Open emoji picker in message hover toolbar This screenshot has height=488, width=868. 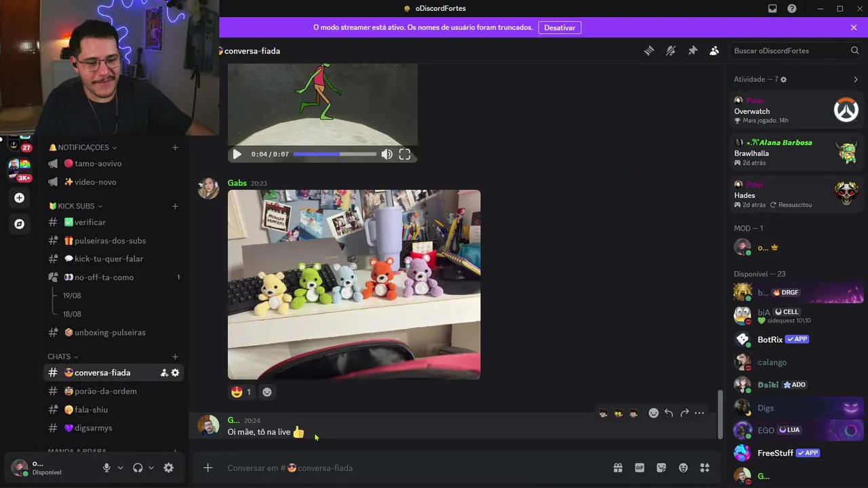[x=654, y=413]
